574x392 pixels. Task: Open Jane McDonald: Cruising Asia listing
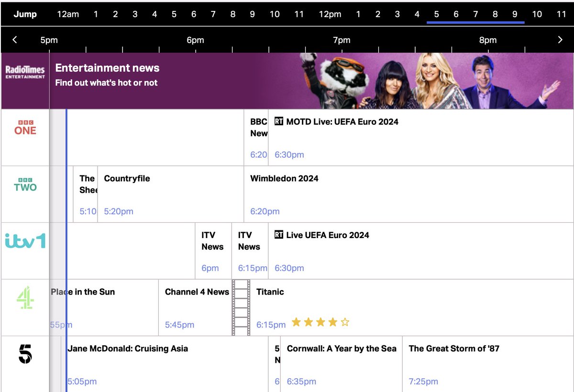tap(165, 364)
